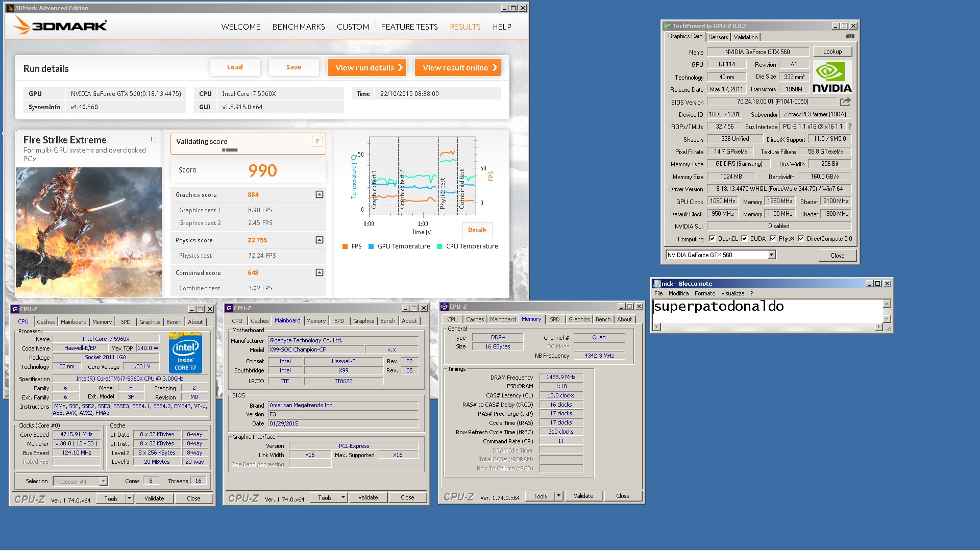Switch to FEATURE TESTS in 3DMark

[x=409, y=27]
